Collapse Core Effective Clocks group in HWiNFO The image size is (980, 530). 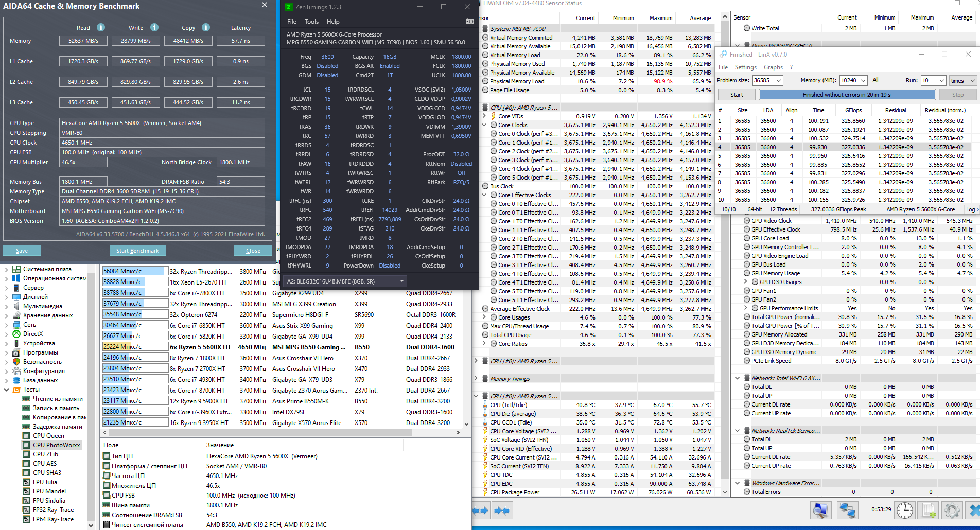484,195
